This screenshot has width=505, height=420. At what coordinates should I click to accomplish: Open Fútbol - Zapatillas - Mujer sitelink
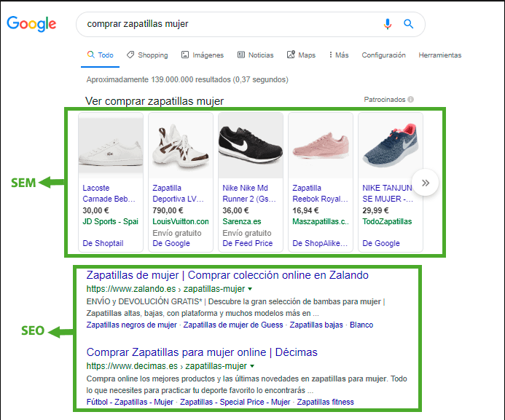coord(130,403)
